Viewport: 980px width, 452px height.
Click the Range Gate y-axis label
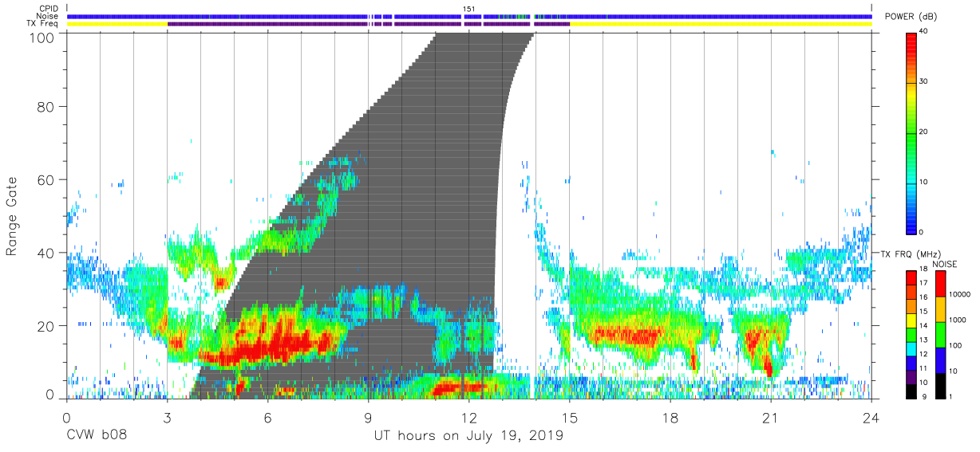12,216
